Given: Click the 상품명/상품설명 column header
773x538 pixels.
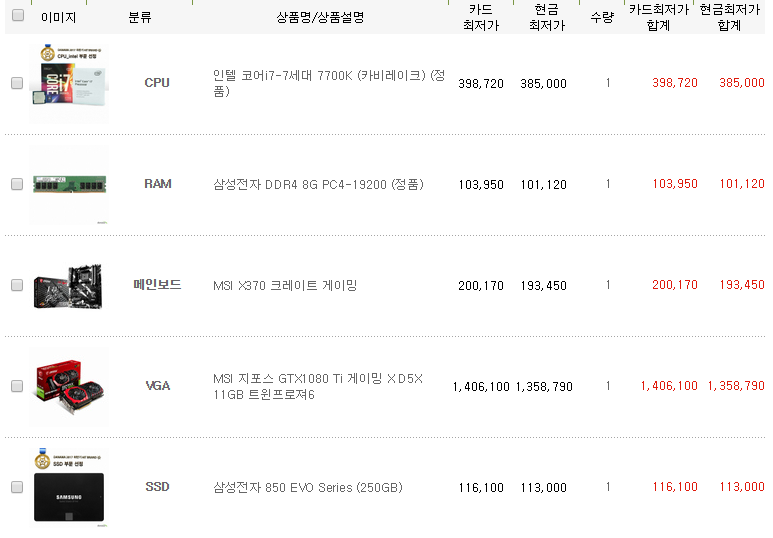Looking at the screenshot, I should click(320, 17).
